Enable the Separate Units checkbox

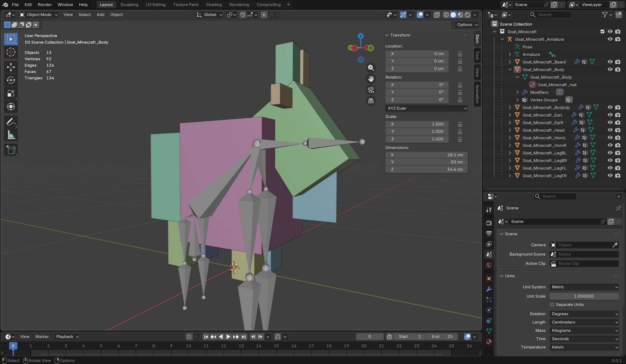point(552,305)
